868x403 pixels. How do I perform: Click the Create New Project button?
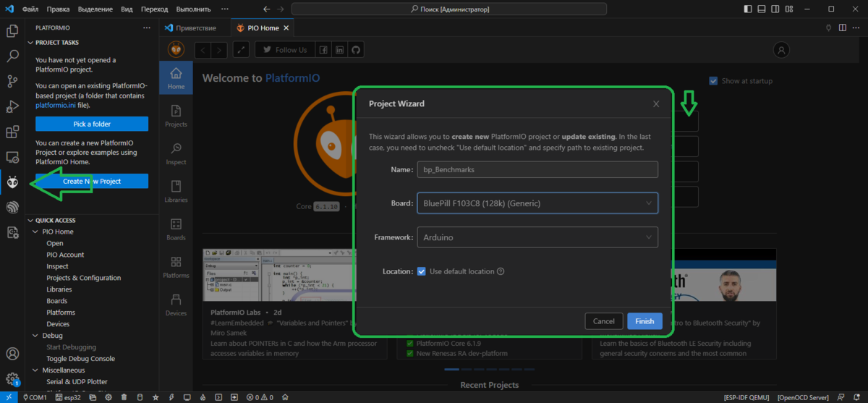[x=92, y=181]
